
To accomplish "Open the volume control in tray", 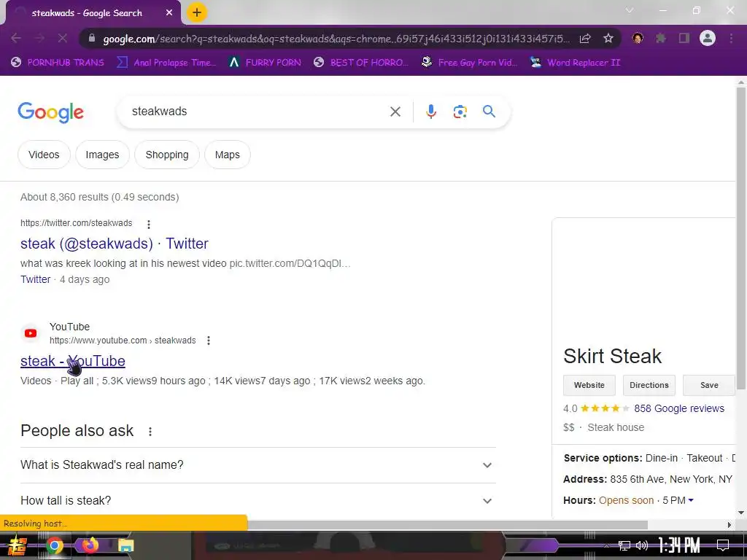I will pyautogui.click(x=642, y=545).
